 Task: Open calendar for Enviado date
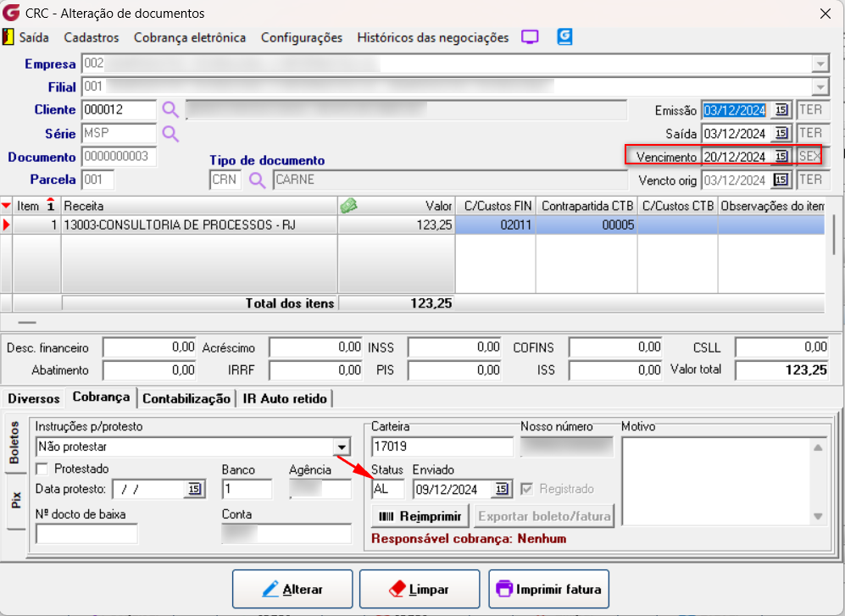coord(502,489)
